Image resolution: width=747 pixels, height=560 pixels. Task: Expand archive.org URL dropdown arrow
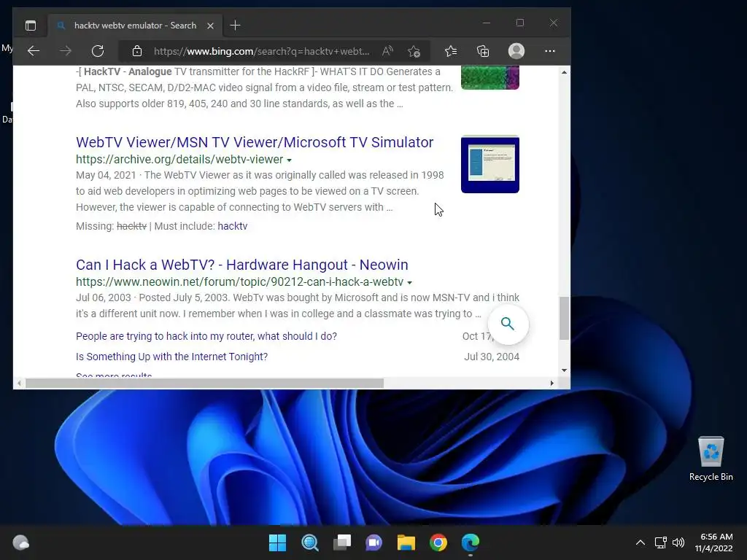[289, 160]
